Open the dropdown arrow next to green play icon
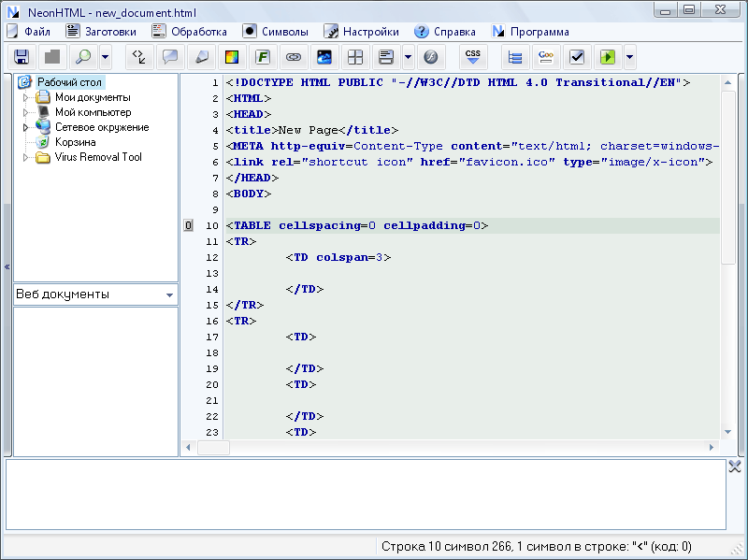Viewport: 748px width, 560px height. 629,57
